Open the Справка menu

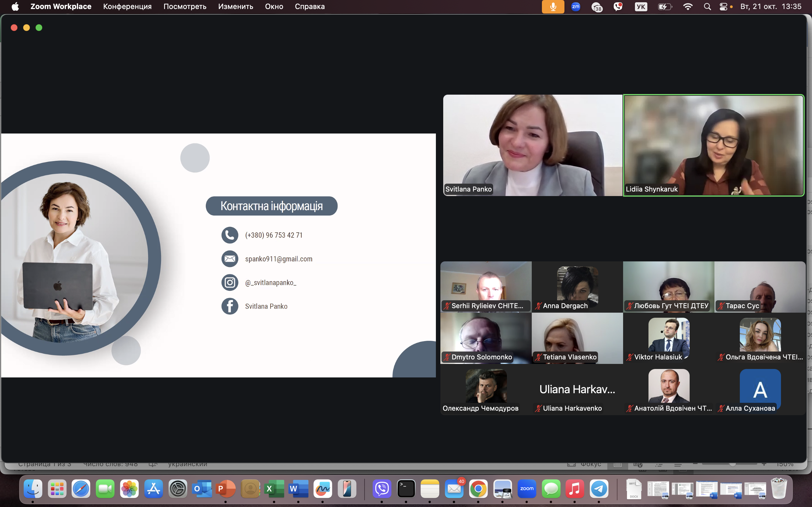coord(309,7)
